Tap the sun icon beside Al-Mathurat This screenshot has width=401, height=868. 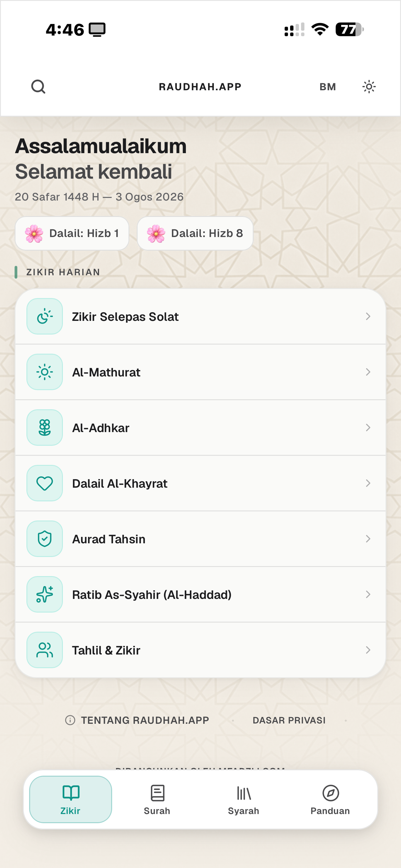(45, 372)
